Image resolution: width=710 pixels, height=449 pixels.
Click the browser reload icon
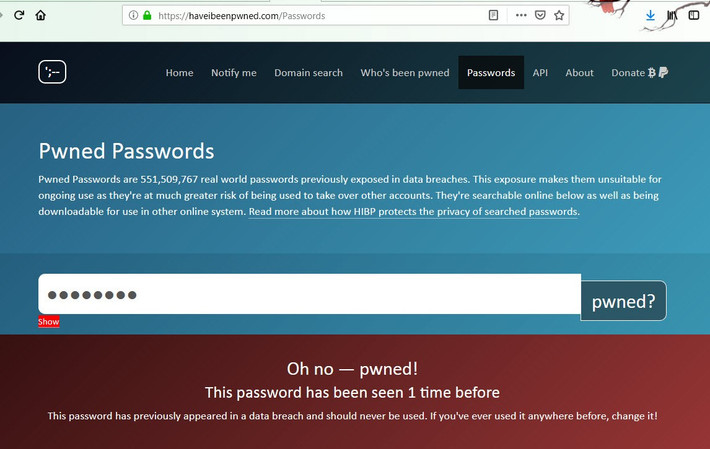(x=18, y=15)
